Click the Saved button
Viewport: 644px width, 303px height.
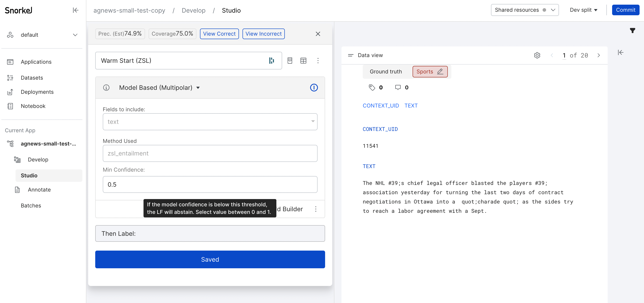pos(210,259)
